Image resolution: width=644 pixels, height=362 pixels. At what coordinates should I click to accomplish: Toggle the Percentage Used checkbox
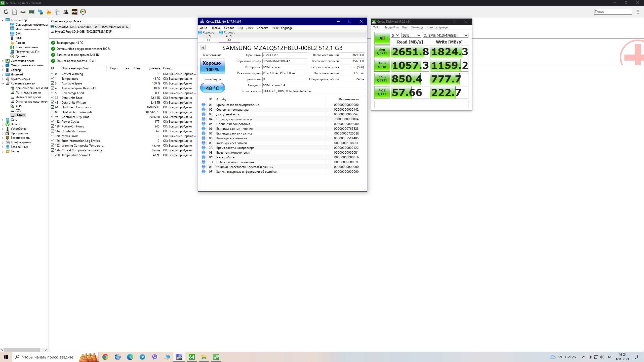pos(52,93)
